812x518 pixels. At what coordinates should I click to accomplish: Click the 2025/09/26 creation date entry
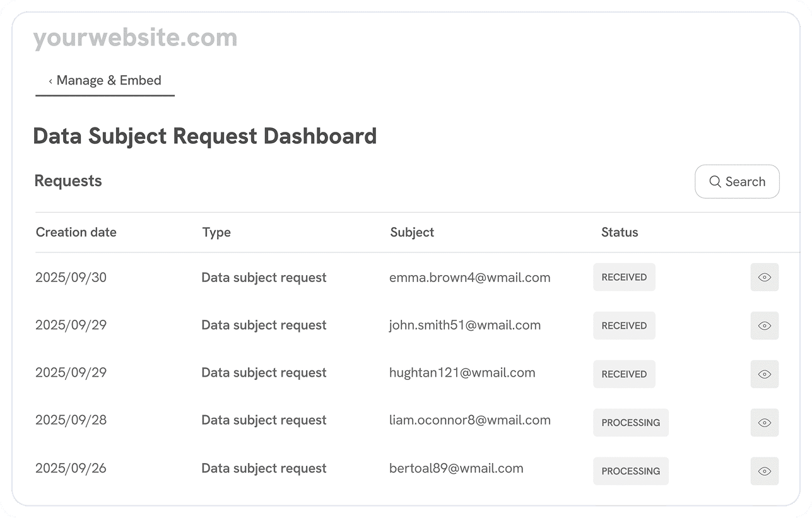click(x=71, y=468)
